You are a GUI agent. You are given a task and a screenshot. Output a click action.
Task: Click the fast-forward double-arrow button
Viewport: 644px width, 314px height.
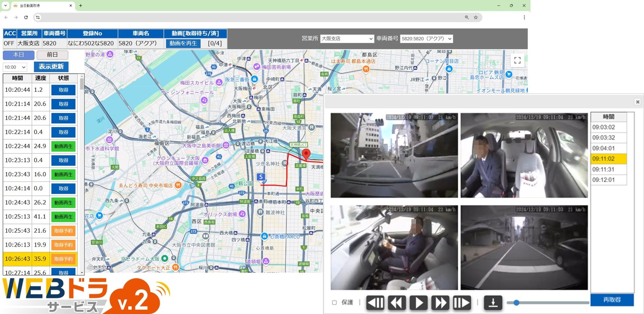tap(440, 302)
